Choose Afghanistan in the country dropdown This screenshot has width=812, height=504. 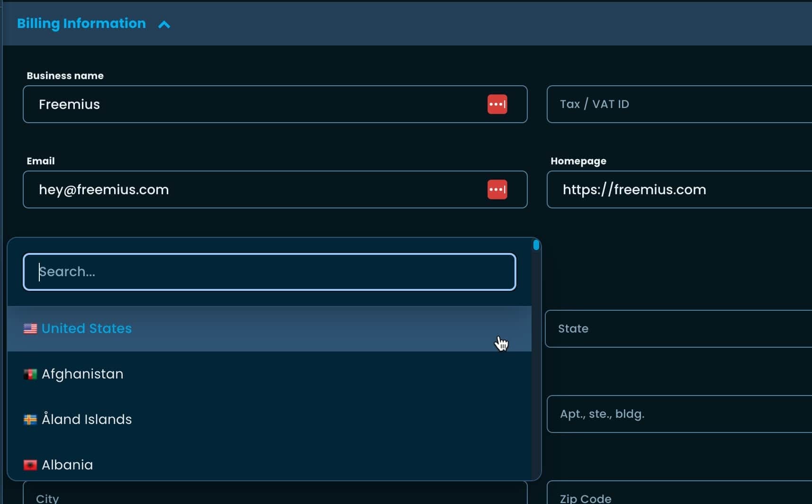pyautogui.click(x=269, y=374)
